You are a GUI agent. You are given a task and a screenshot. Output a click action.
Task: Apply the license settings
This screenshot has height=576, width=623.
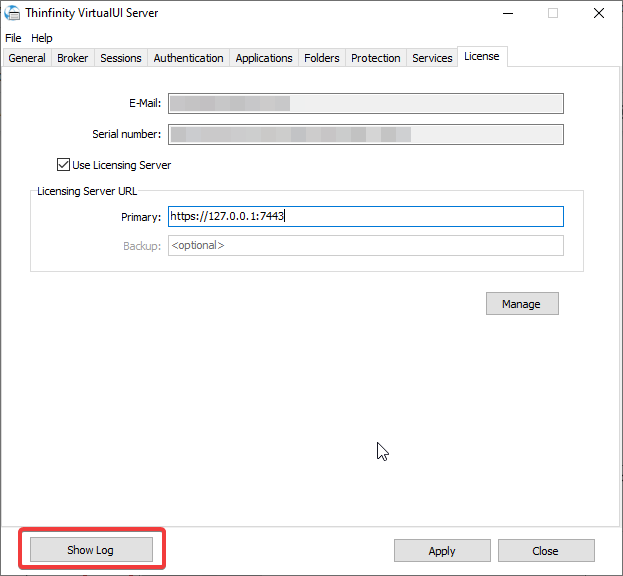tap(442, 551)
